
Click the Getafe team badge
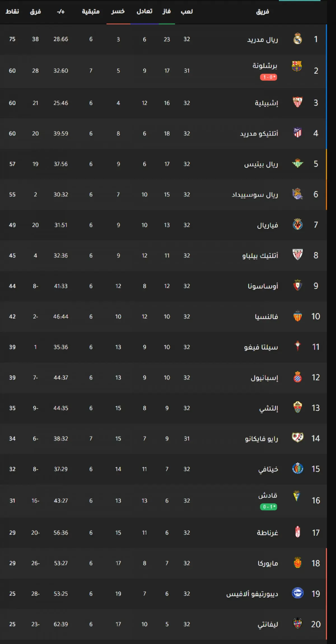coord(298,468)
